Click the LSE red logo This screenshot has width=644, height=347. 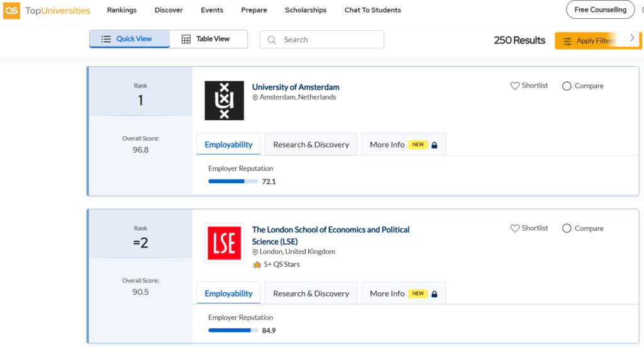(x=224, y=243)
